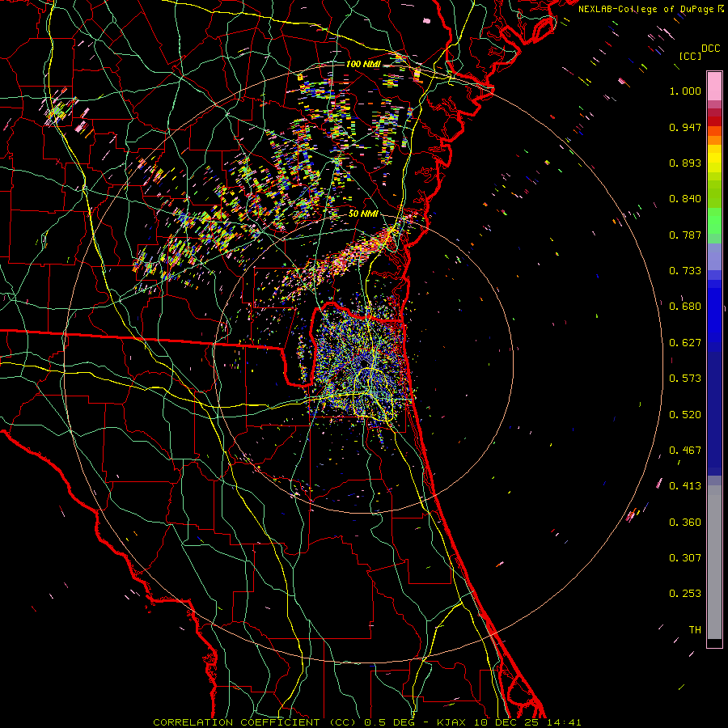
Task: Click the 0.627 scale value
Action: coord(685,343)
